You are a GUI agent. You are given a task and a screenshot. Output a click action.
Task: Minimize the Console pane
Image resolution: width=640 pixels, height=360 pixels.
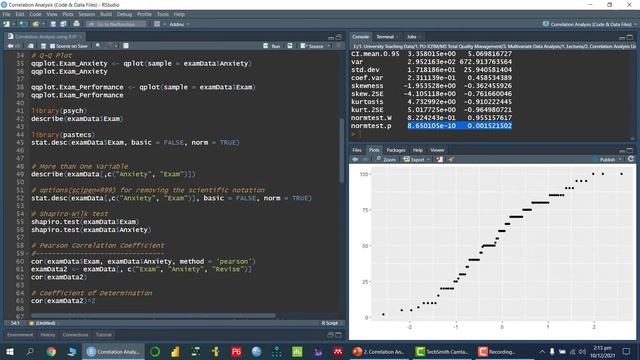click(x=622, y=37)
